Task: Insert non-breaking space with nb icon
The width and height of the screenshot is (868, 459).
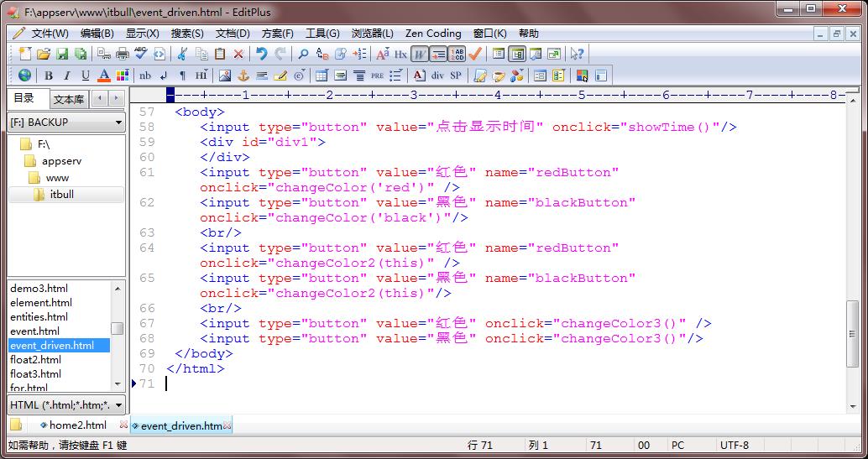Action: pyautogui.click(x=145, y=75)
